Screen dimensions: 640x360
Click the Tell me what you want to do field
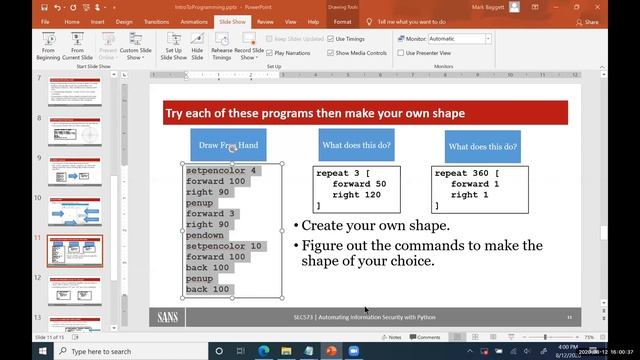pos(411,22)
